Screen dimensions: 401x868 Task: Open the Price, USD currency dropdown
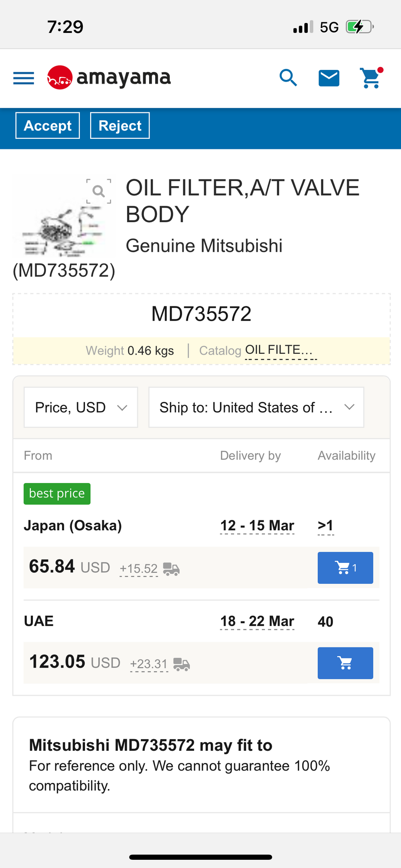click(81, 407)
